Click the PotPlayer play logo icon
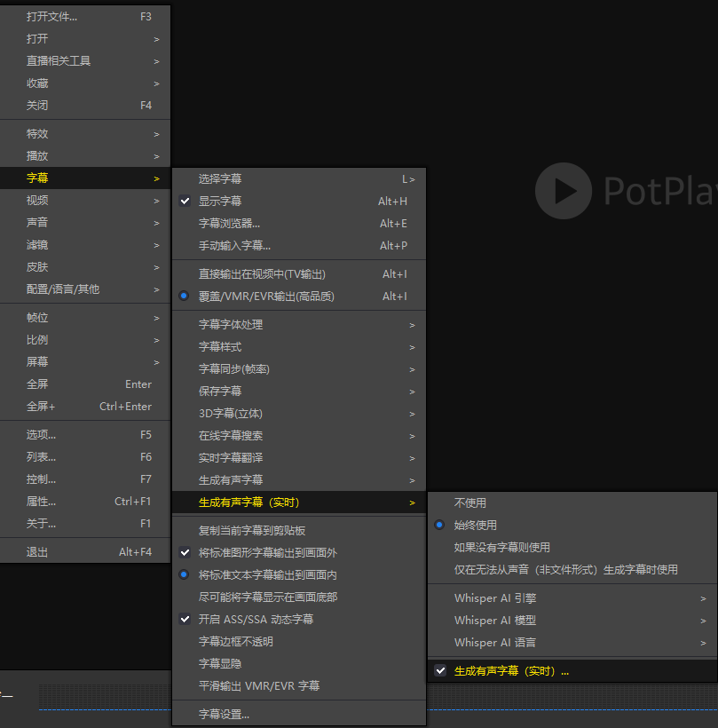This screenshot has height=728, width=718. [x=564, y=191]
